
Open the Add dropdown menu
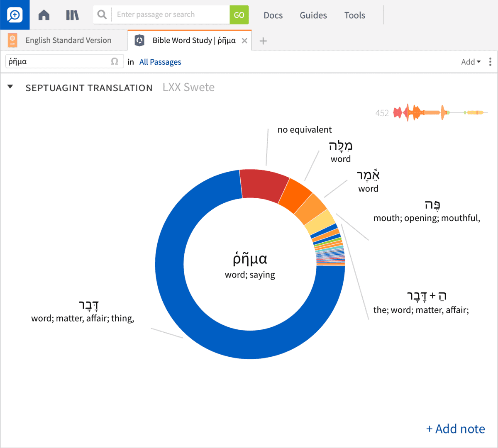471,62
